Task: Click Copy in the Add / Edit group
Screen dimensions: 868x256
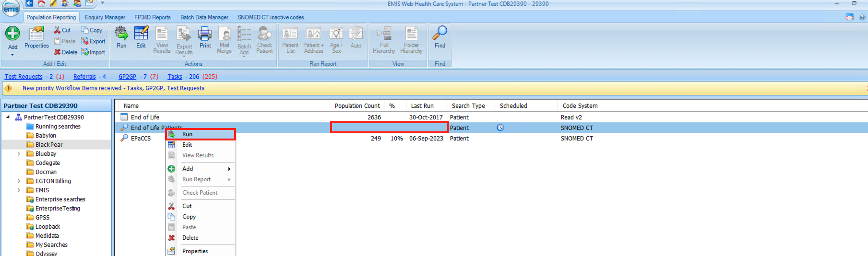Action: [x=92, y=30]
